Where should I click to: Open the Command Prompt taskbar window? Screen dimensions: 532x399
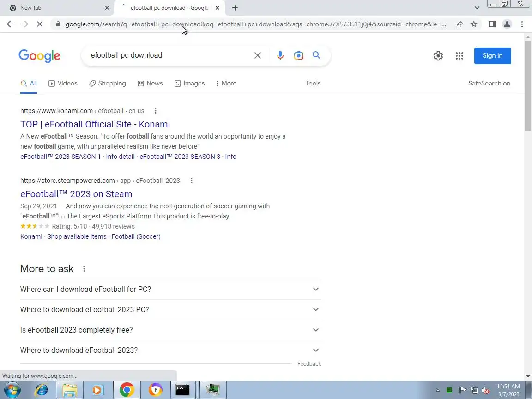[x=182, y=390]
